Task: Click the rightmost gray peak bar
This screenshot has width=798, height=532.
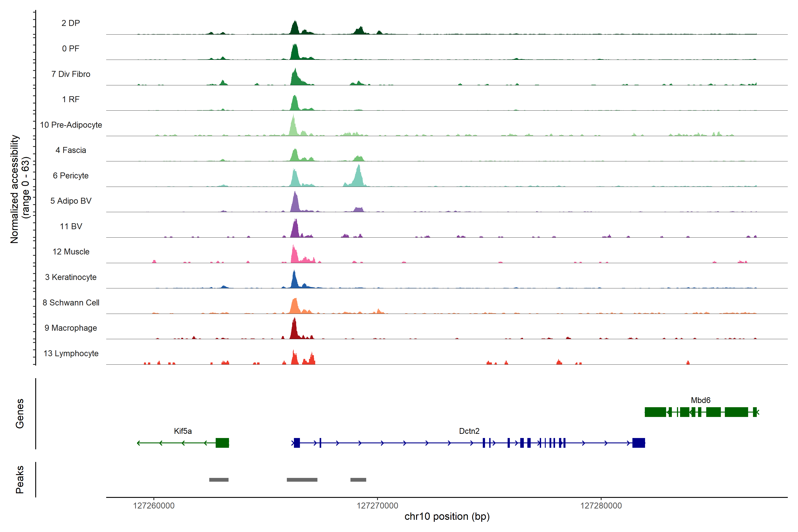Action: 358,480
